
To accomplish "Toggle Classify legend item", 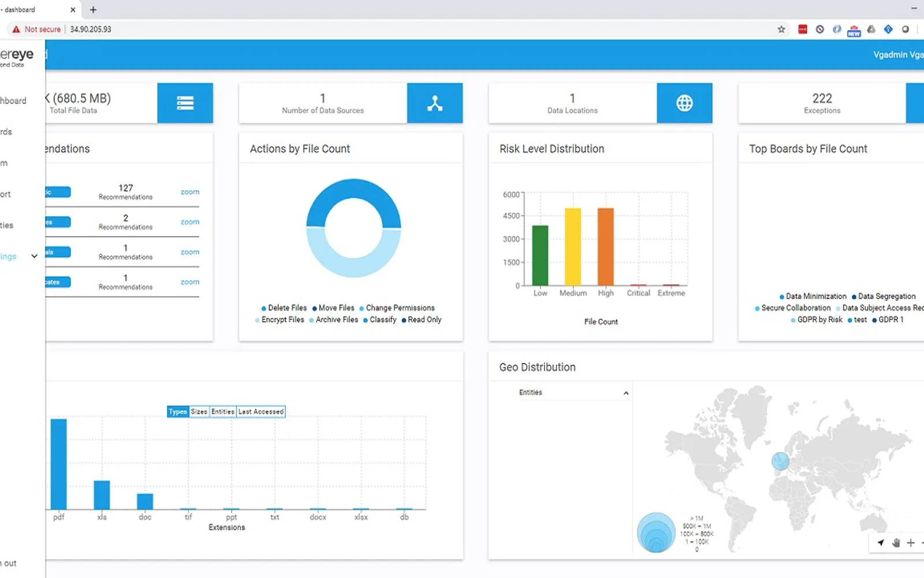I will coord(380,320).
